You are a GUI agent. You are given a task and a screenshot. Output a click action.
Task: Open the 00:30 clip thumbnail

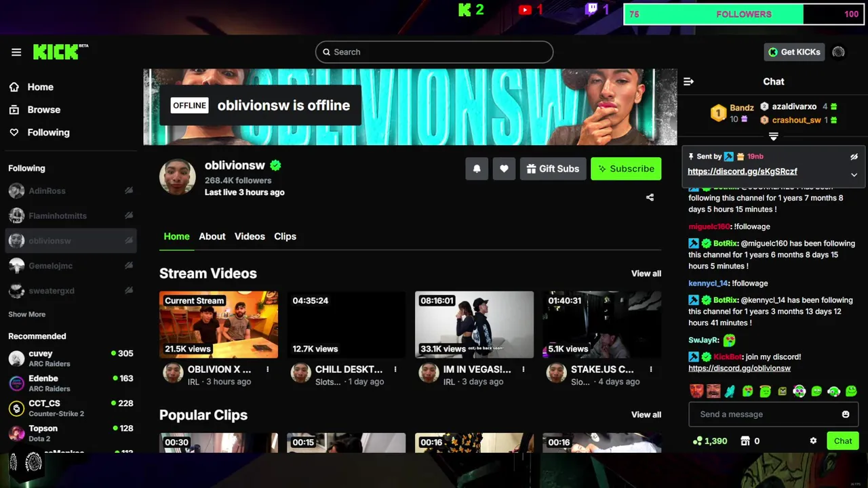[218, 443]
